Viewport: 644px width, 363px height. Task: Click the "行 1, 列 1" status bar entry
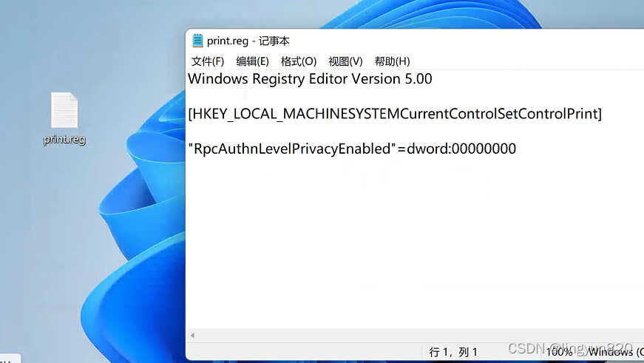click(453, 352)
